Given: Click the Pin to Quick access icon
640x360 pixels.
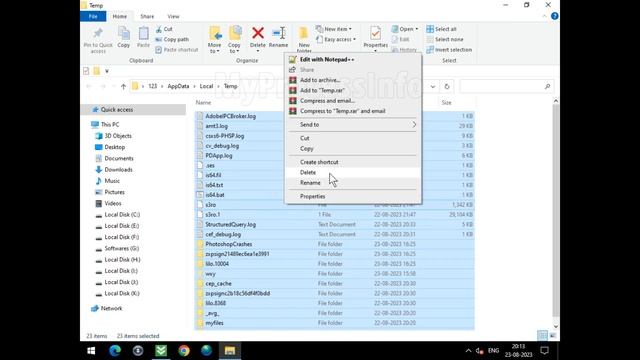Looking at the screenshot, I should click(98, 33).
